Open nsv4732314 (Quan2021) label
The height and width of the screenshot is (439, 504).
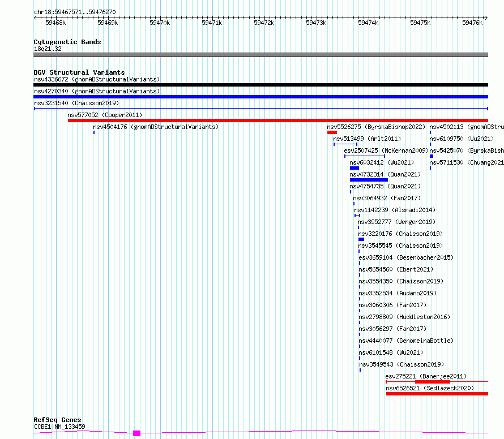pyautogui.click(x=386, y=174)
